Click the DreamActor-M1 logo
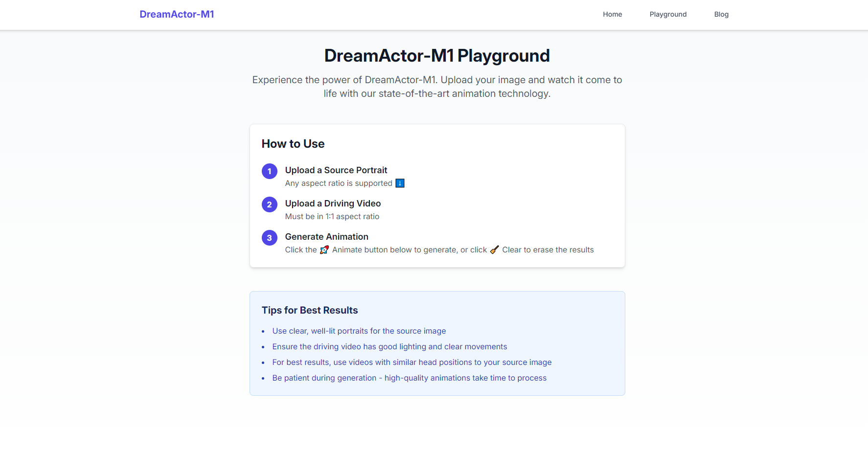This screenshot has width=868, height=453. click(x=177, y=14)
